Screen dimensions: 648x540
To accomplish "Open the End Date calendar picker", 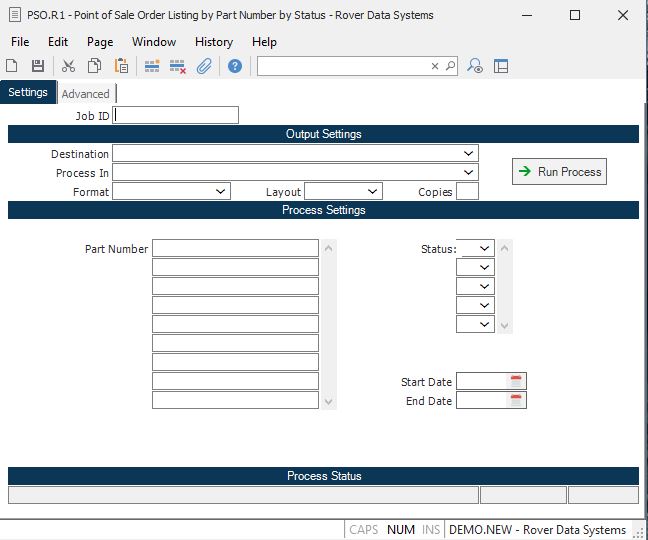I will 516,400.
